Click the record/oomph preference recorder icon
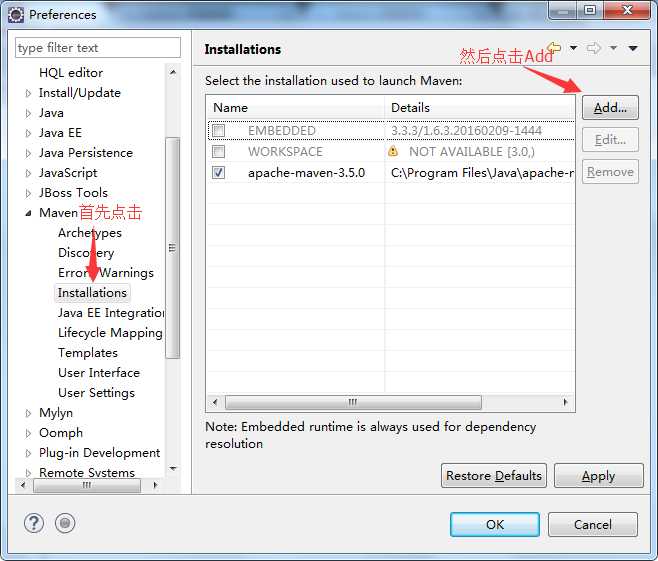The height and width of the screenshot is (561, 658). pyautogui.click(x=65, y=524)
